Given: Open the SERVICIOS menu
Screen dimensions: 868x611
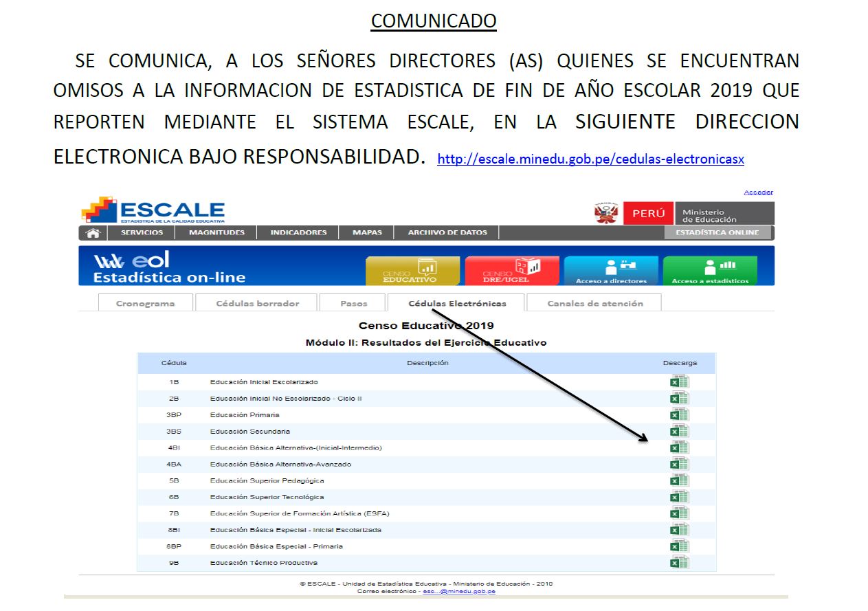Looking at the screenshot, I should point(142,233).
